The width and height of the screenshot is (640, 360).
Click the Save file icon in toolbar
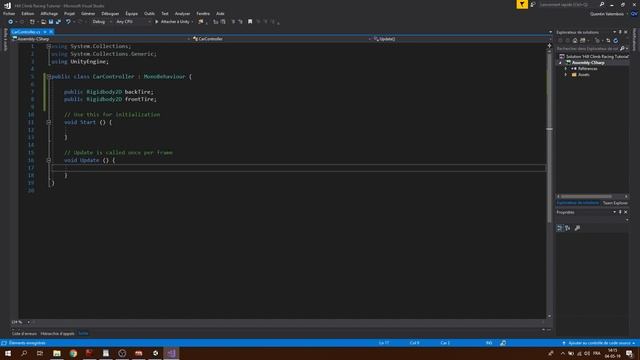tap(51, 22)
